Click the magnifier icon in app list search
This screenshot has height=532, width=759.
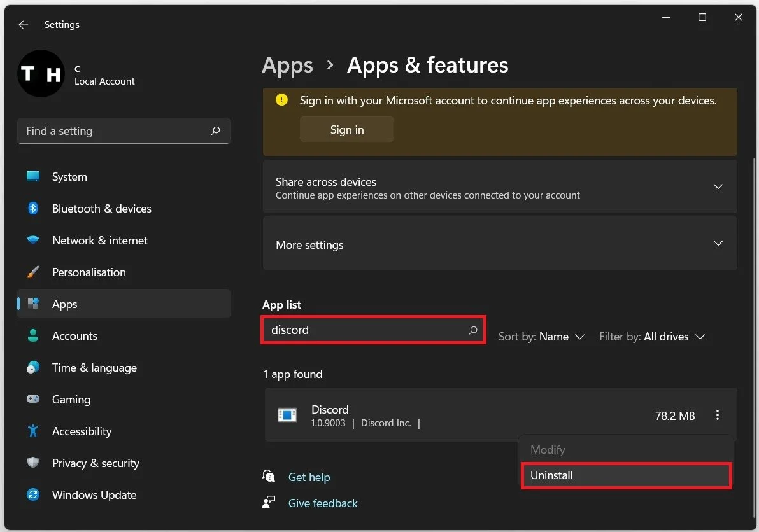(x=473, y=330)
